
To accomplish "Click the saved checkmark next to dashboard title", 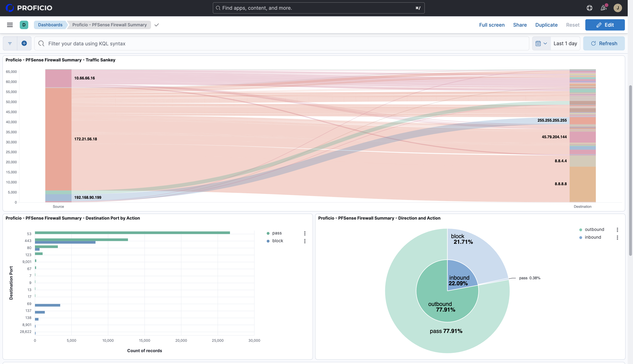I will (156, 25).
